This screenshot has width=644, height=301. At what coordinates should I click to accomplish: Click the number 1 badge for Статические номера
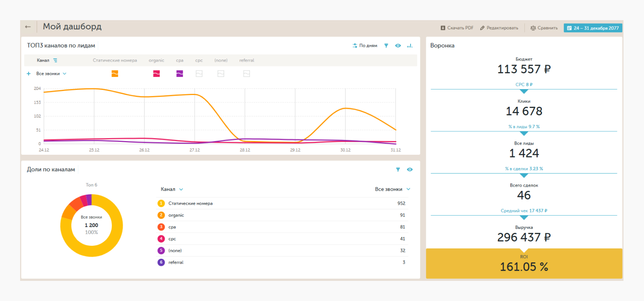point(161,203)
